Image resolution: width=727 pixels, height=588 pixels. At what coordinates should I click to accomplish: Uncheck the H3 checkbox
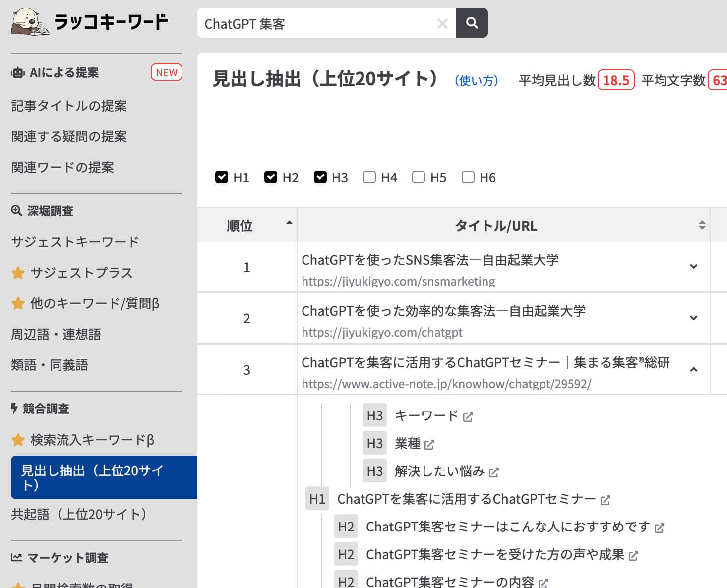click(x=320, y=177)
